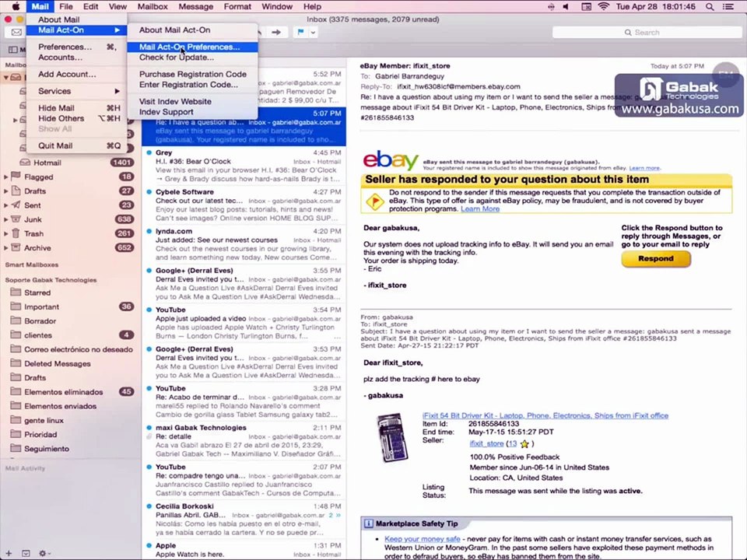Open the gente linux folder
Screen dimensions: 747x560
click(x=71, y=420)
